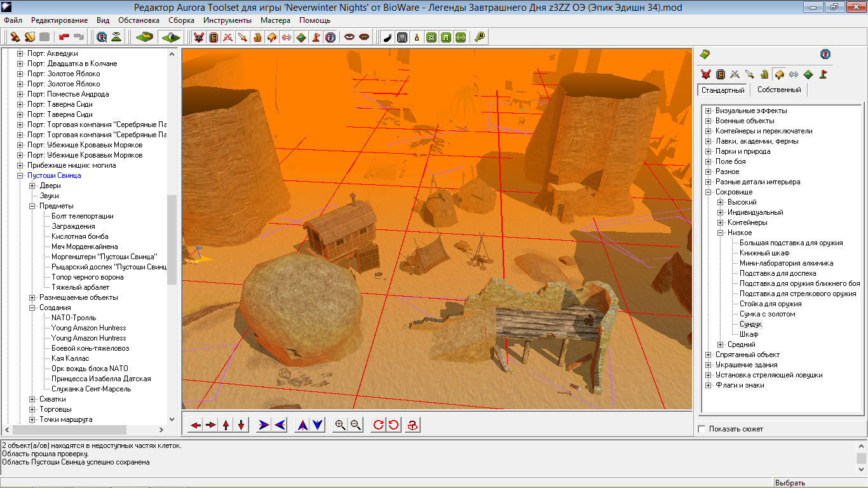The image size is (868, 488).
Task: Click the vertical scrollbar of the area tree
Action: 172,239
